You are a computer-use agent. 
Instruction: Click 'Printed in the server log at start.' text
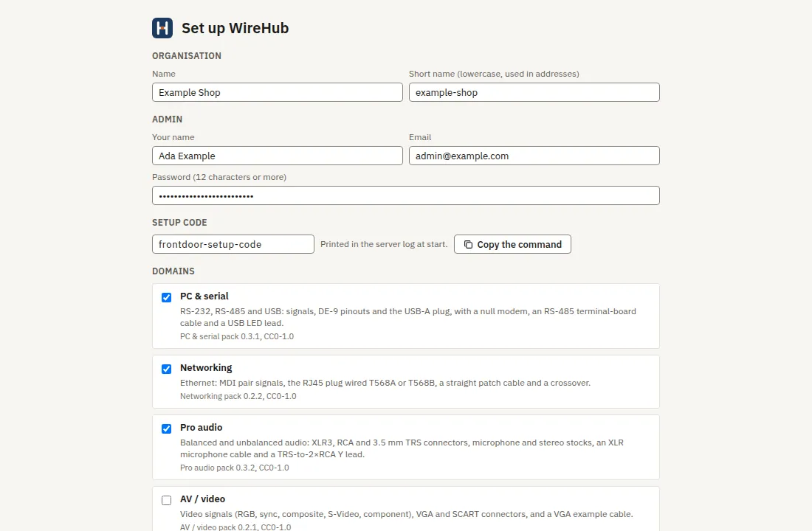[x=384, y=244]
